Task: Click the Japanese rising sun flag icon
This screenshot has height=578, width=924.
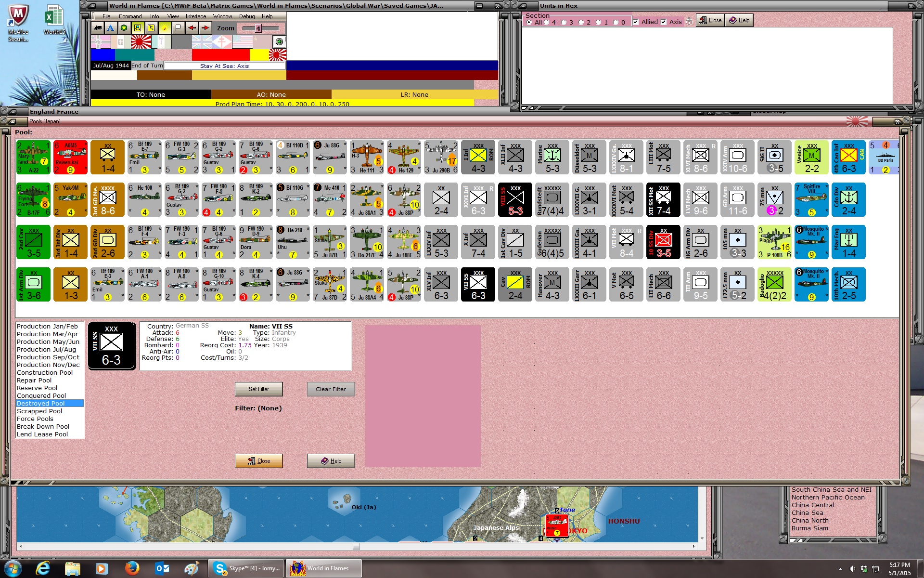Action: tap(141, 42)
